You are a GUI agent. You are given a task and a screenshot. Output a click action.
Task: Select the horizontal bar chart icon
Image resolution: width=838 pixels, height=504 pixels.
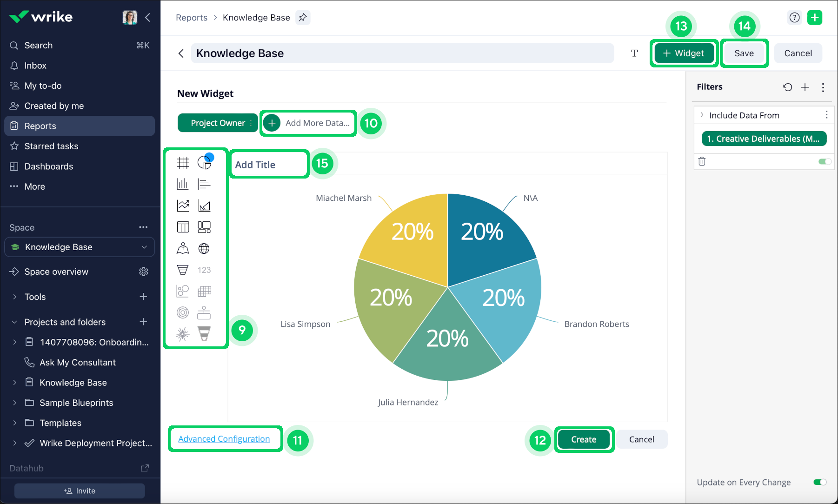pos(204,184)
